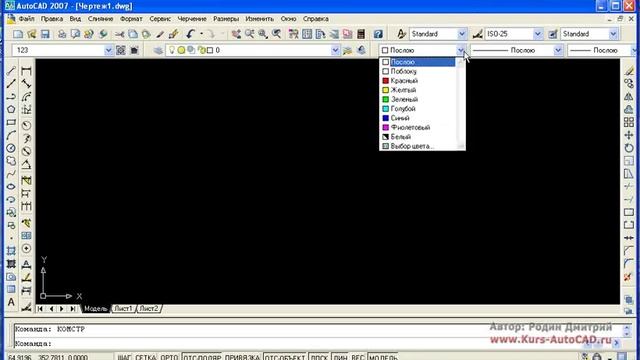640x360 pixels.
Task: Select the Rotate tool in the right toolbar
Action: (629, 148)
